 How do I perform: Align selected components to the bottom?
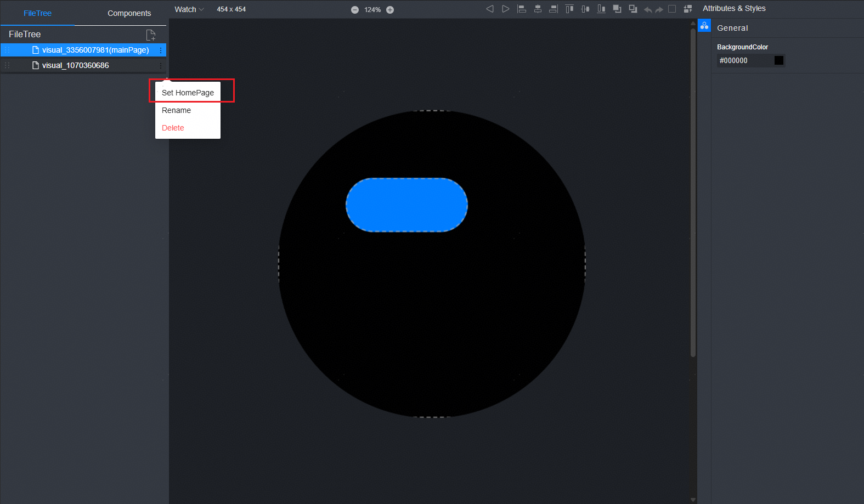point(601,9)
